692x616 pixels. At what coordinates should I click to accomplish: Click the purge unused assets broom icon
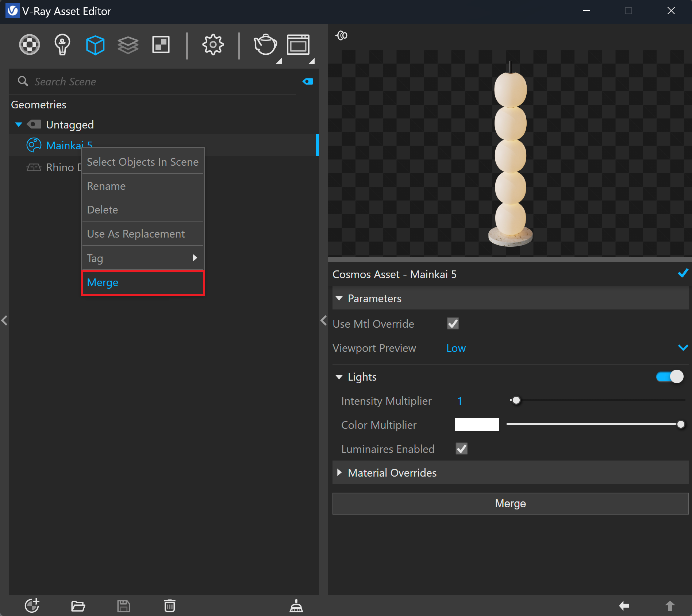pyautogui.click(x=296, y=606)
